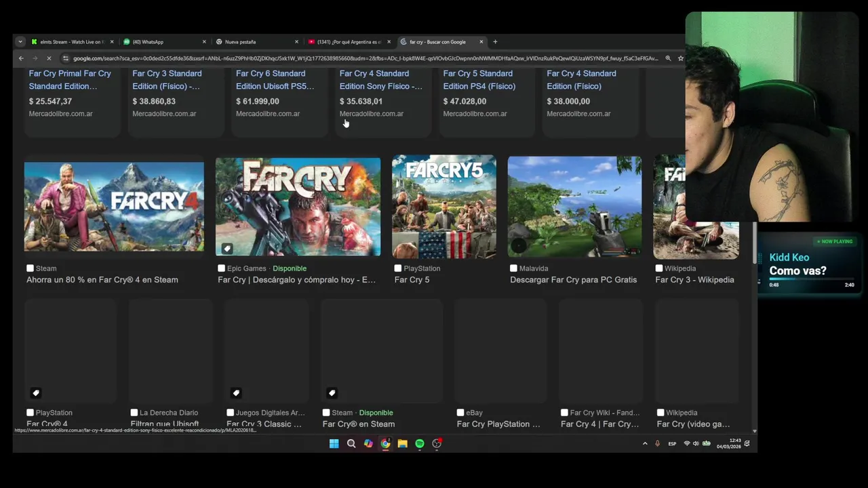Screen dimensions: 868x488
Task: Open 'Far Cry® en Steam' result
Action: tap(359, 424)
